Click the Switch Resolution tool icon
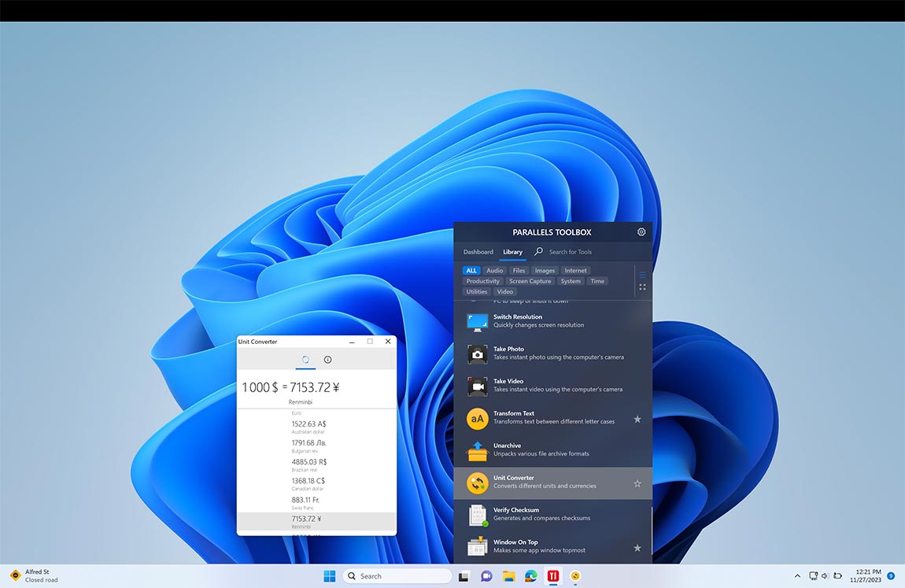This screenshot has width=905, height=588. point(477,321)
